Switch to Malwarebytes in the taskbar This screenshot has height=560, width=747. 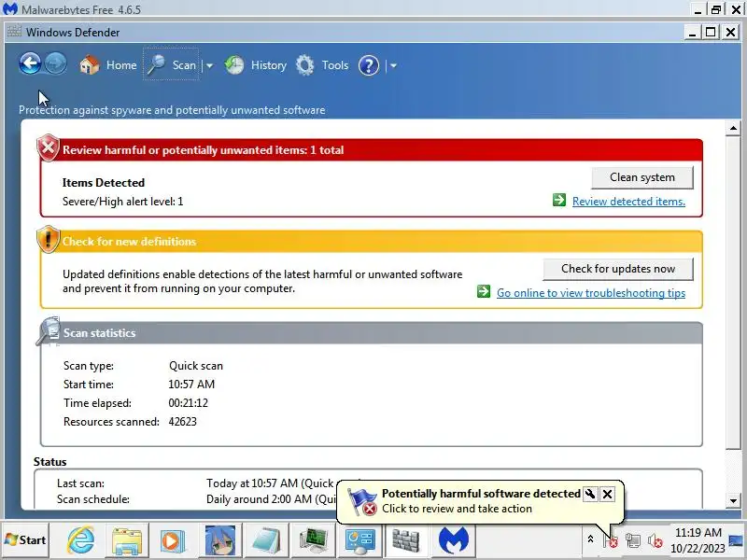(453, 540)
